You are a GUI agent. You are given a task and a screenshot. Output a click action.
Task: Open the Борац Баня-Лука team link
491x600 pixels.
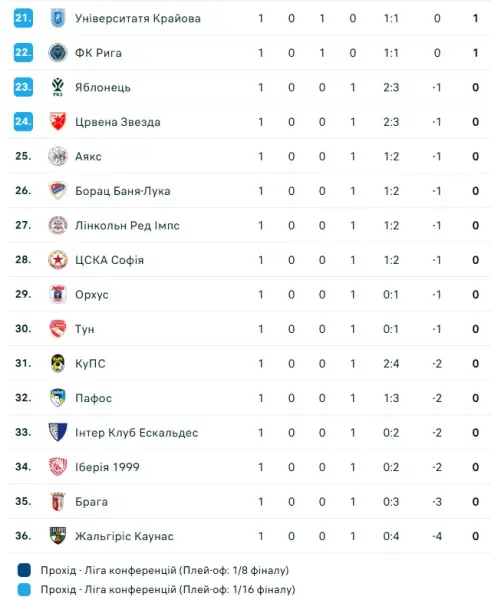coord(122,191)
